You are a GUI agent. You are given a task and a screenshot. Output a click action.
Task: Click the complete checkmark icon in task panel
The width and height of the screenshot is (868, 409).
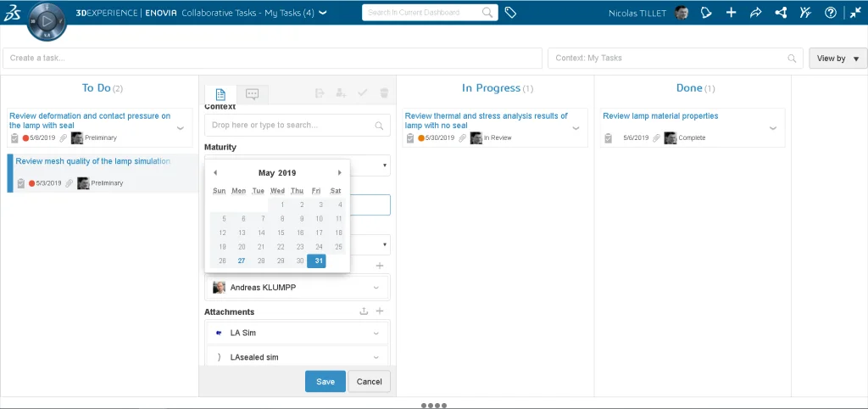[x=363, y=93]
